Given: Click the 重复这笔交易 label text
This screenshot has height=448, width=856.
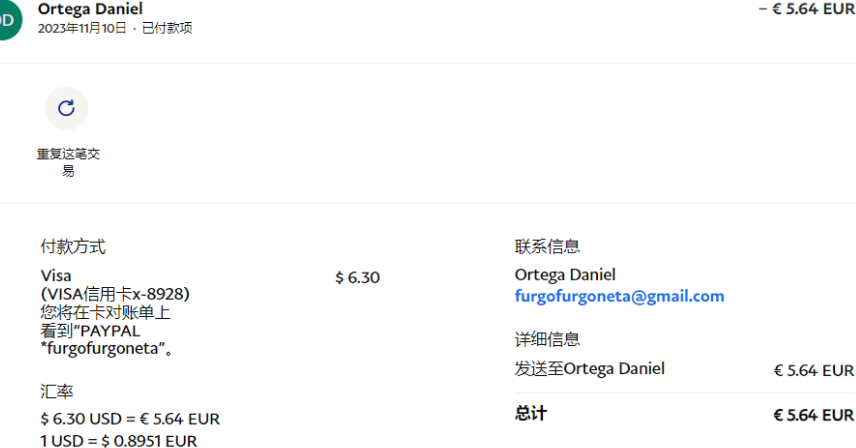Looking at the screenshot, I should (x=68, y=162).
